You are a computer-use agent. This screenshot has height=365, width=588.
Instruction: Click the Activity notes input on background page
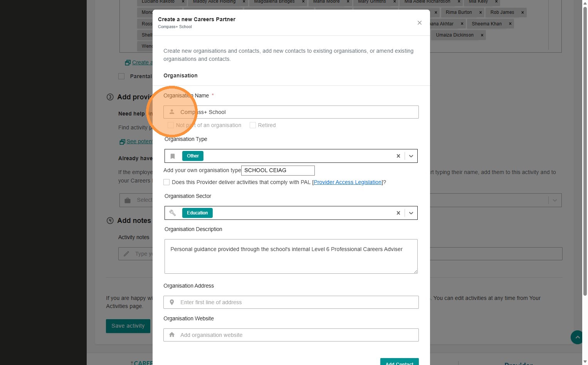click(340, 254)
